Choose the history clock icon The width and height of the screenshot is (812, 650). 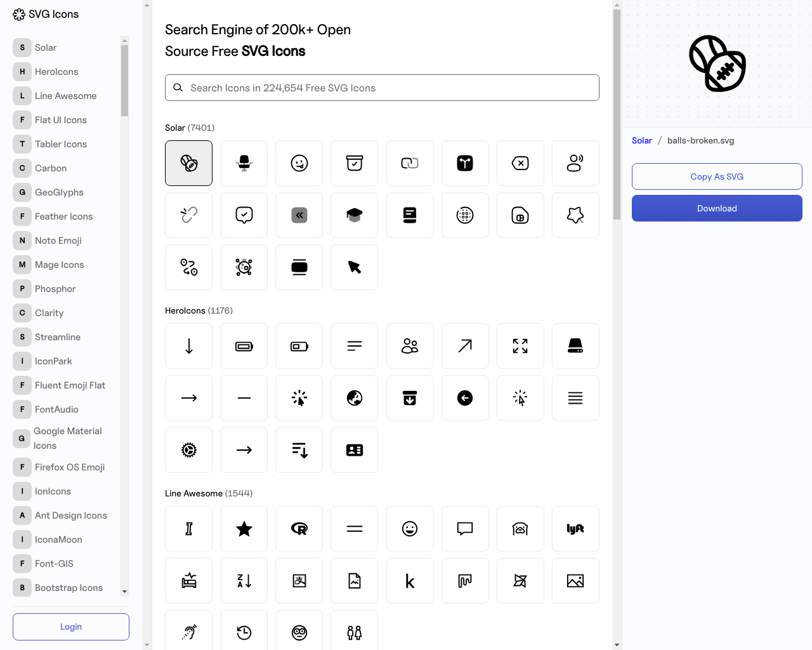coord(244,632)
